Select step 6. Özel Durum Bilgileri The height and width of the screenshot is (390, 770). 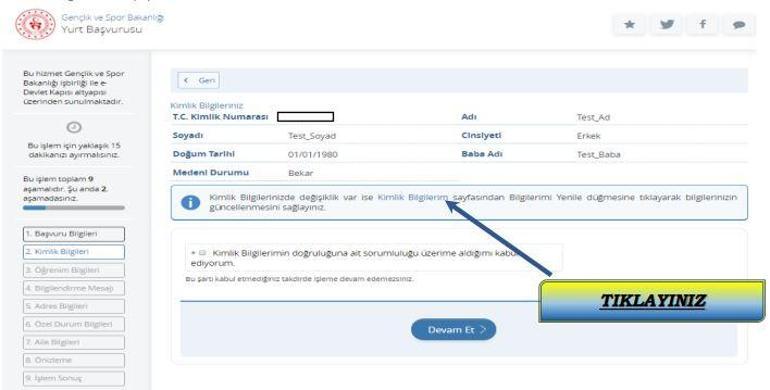(74, 324)
